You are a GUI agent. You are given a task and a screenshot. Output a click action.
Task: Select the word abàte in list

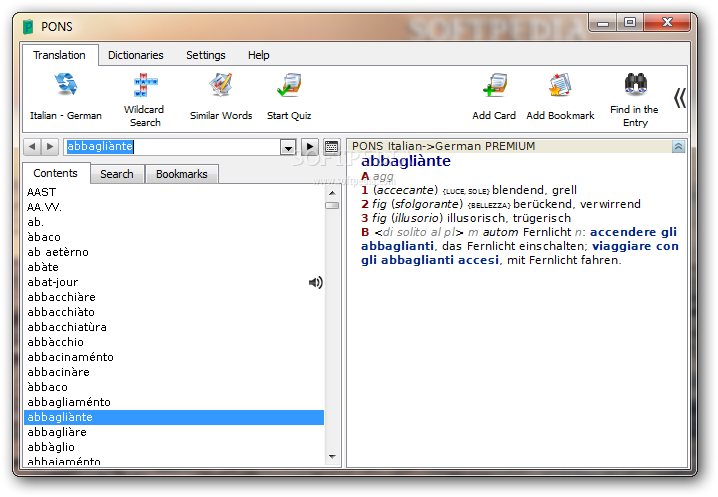(174, 267)
